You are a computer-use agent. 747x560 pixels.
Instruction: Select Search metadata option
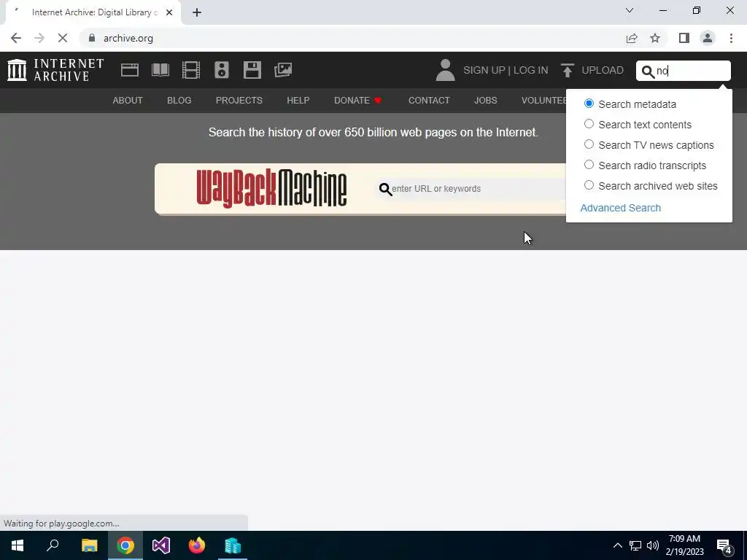pyautogui.click(x=589, y=104)
